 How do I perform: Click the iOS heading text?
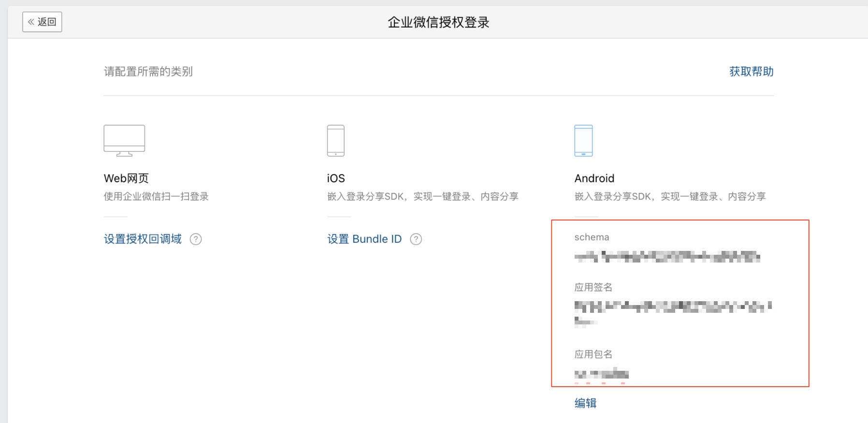pos(336,178)
